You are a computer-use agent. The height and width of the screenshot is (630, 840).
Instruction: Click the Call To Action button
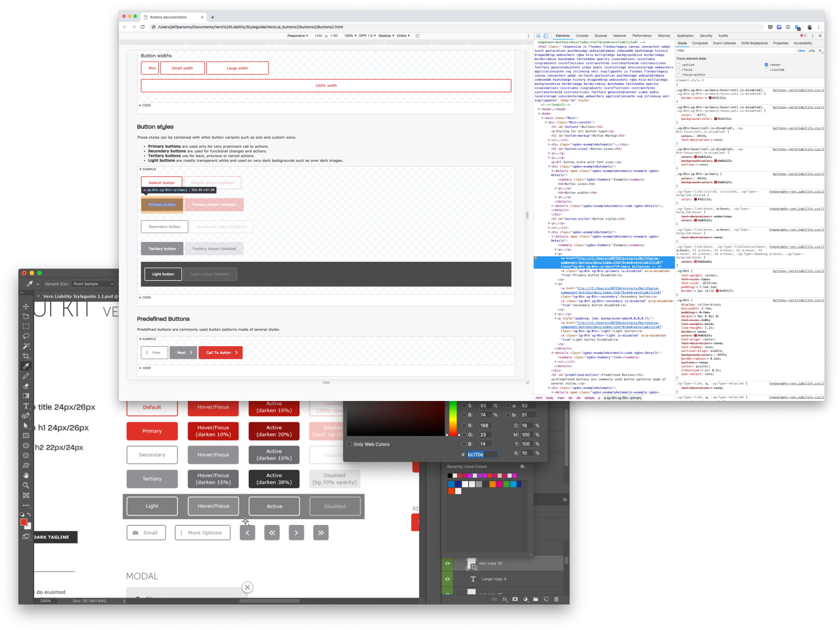(220, 352)
